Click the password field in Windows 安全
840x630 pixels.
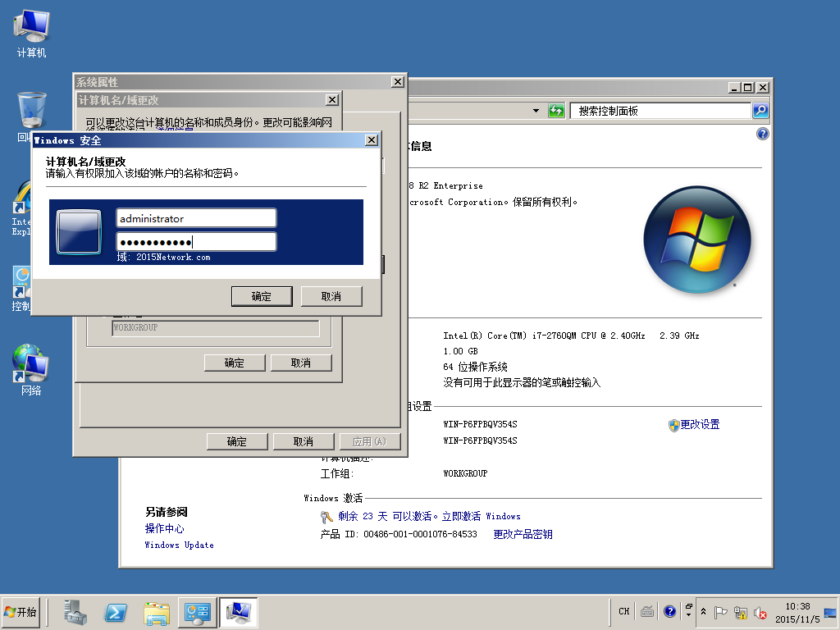click(x=196, y=242)
